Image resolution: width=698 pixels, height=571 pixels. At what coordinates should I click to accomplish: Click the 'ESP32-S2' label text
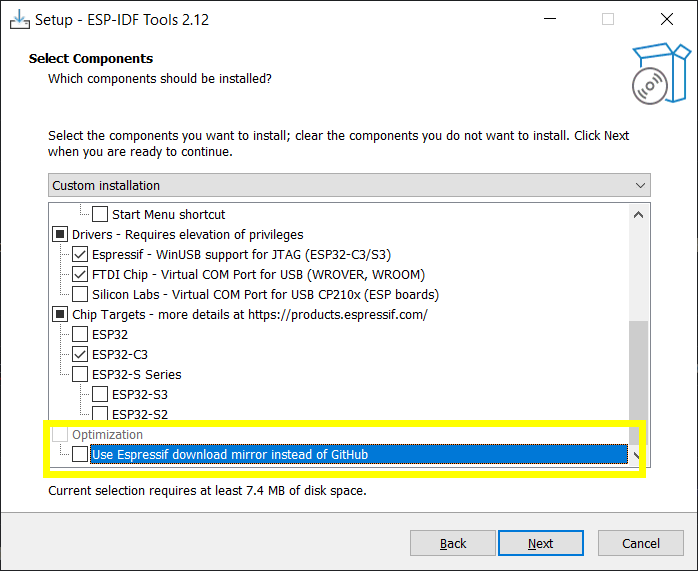[140, 414]
